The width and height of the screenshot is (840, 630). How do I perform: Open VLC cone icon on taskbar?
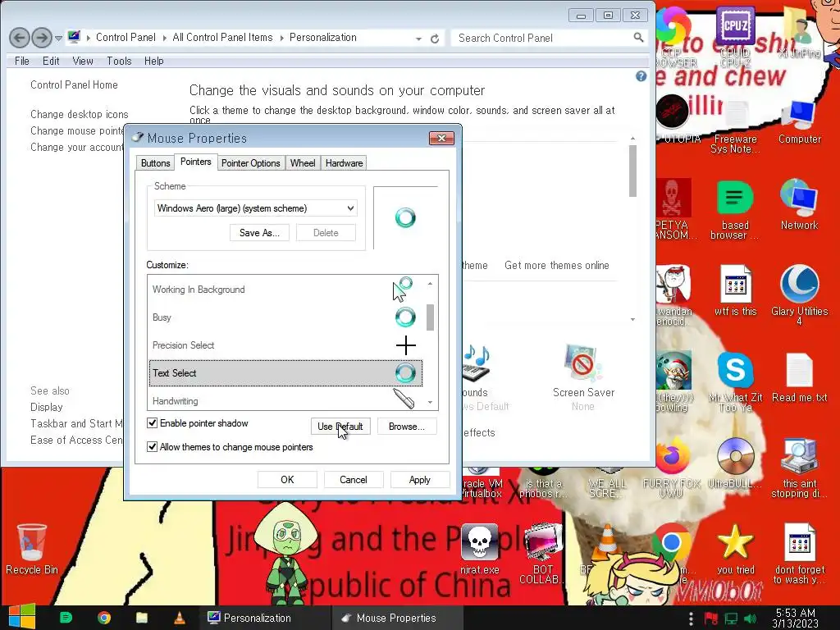pos(180,618)
